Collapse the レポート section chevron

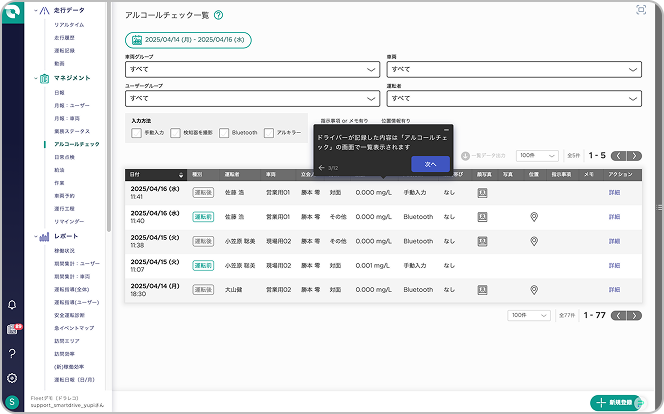(x=36, y=237)
